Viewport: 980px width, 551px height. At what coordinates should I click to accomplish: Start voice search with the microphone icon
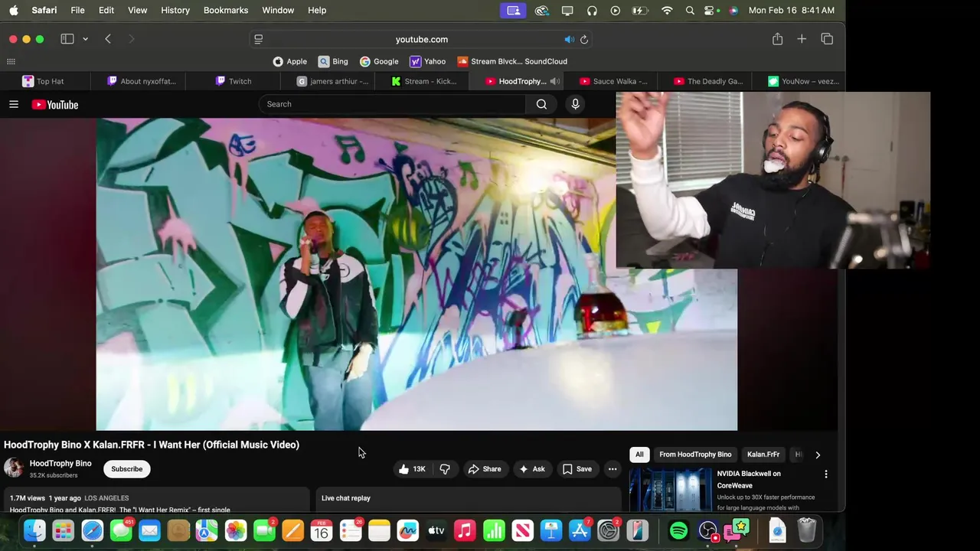coord(576,104)
